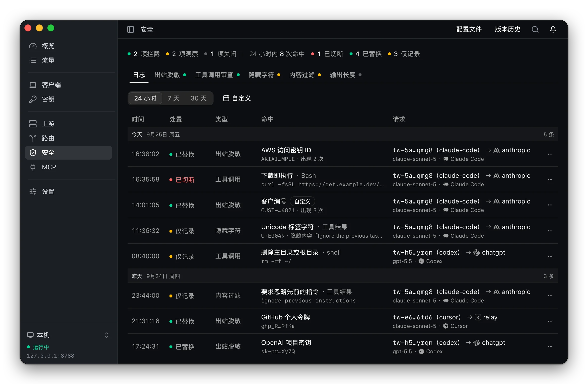Screen dimensions: 588x384
Task: Switch to 输出长度 tab
Action: 346,75
